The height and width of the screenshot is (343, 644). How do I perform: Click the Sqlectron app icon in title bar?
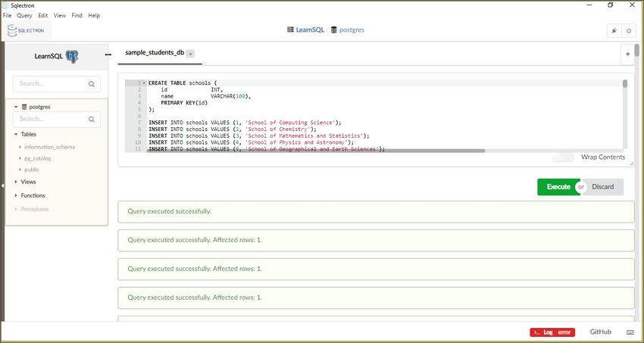click(5, 5)
